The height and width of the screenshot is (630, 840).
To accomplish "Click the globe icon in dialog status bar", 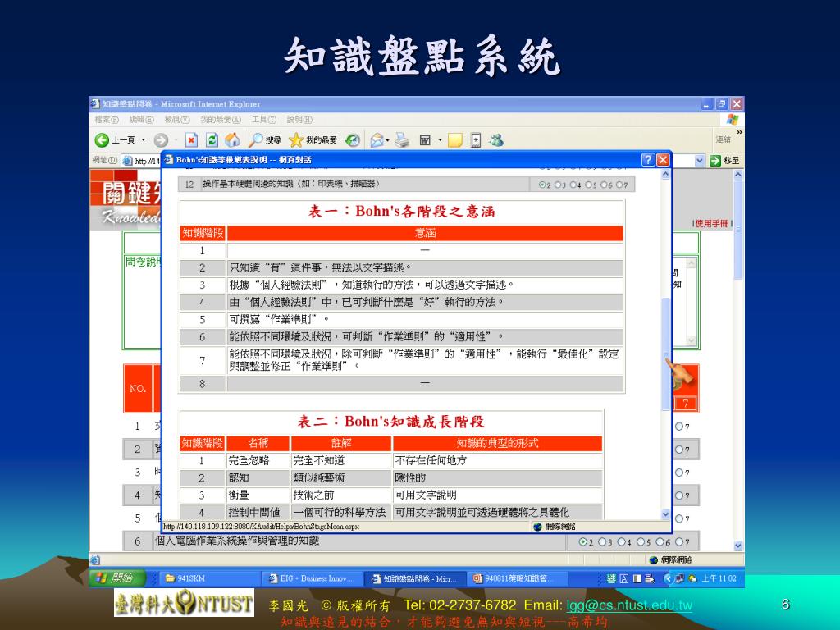I will (x=538, y=527).
